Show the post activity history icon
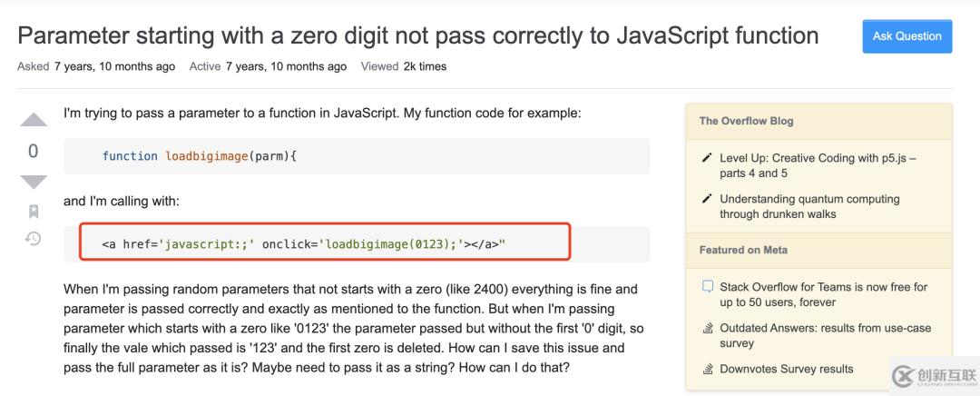The width and height of the screenshot is (980, 396). [x=34, y=239]
